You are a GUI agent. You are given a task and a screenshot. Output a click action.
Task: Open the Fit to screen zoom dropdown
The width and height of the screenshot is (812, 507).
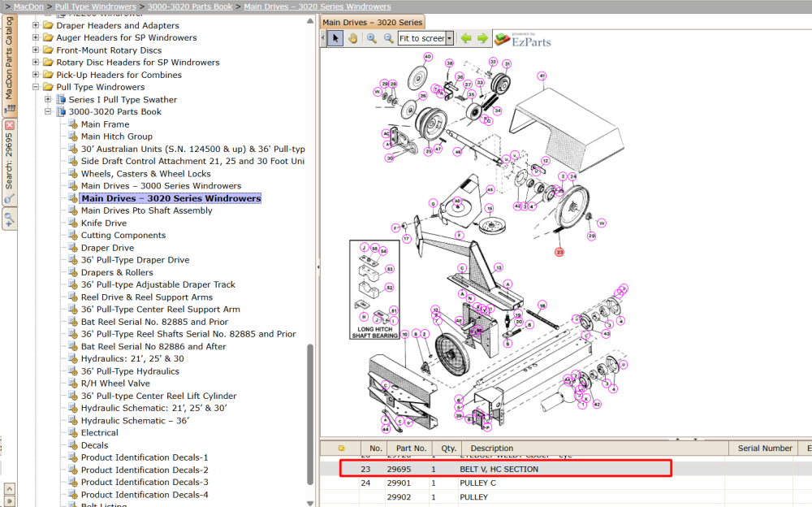click(450, 38)
